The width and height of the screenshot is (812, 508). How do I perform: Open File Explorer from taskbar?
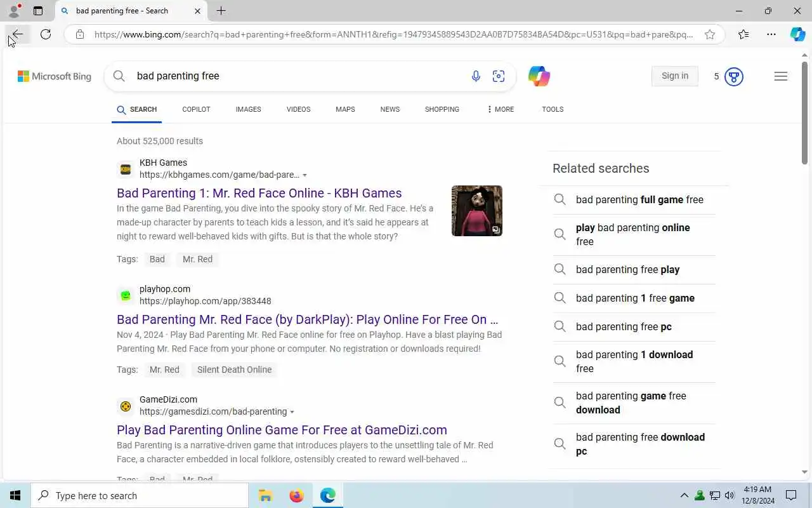265,495
